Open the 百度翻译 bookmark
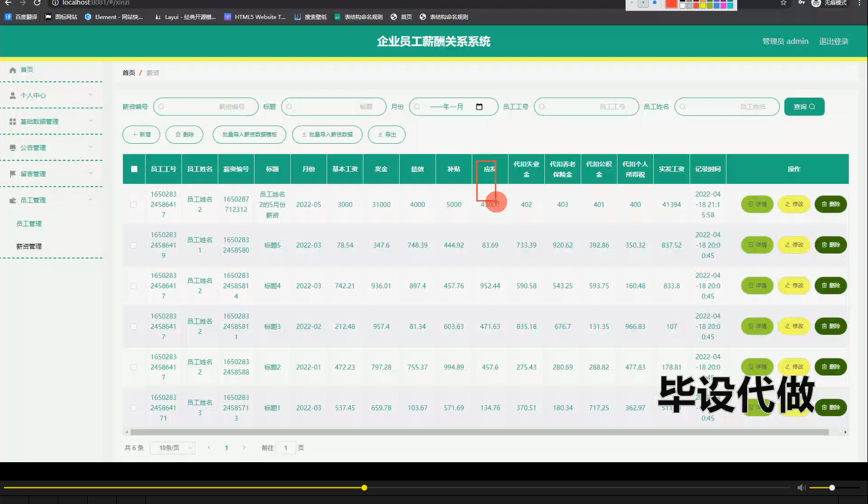 tap(21, 17)
